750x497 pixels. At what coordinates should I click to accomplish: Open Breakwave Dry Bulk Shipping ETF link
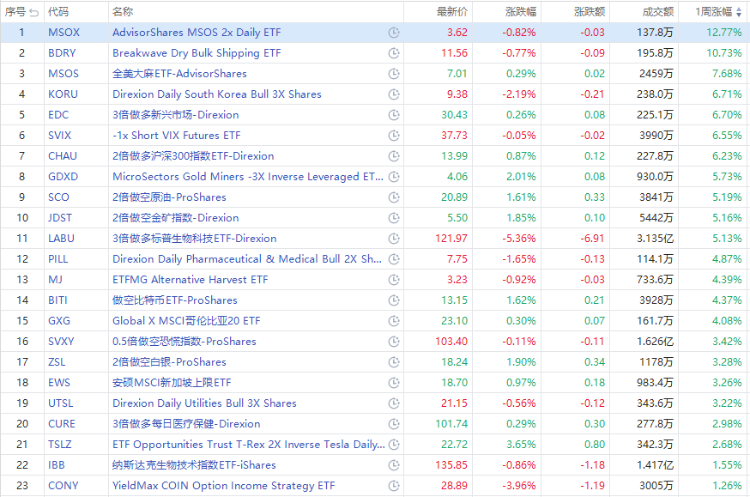tap(197, 53)
